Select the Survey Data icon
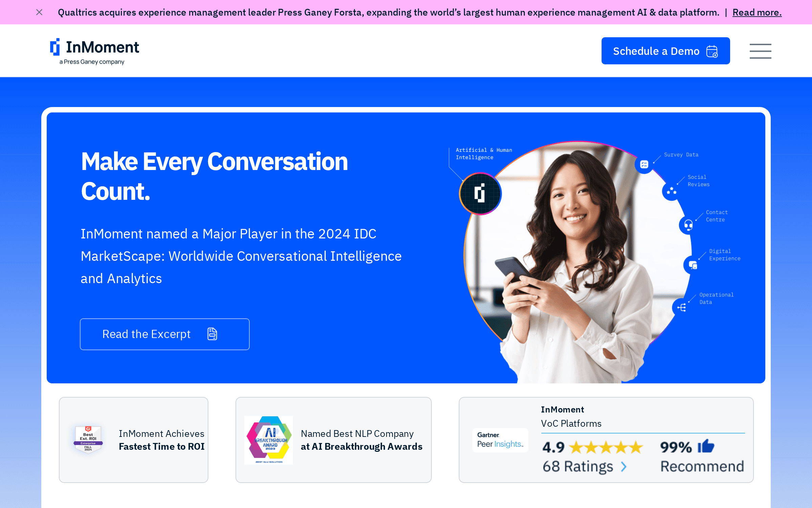Screen dimensions: 812x508 point(644,164)
